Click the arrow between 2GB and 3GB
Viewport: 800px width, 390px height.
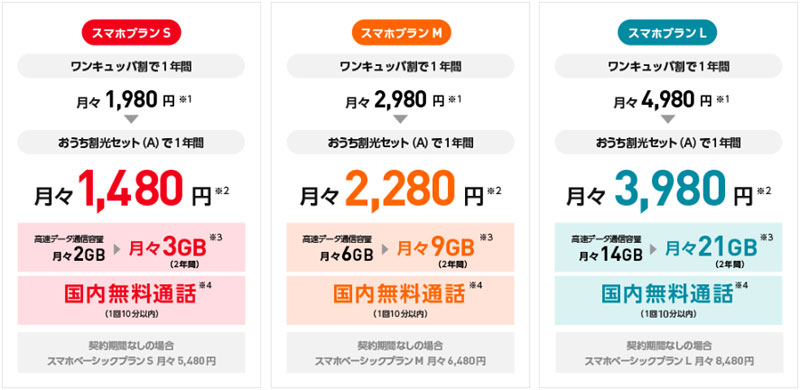click(116, 250)
